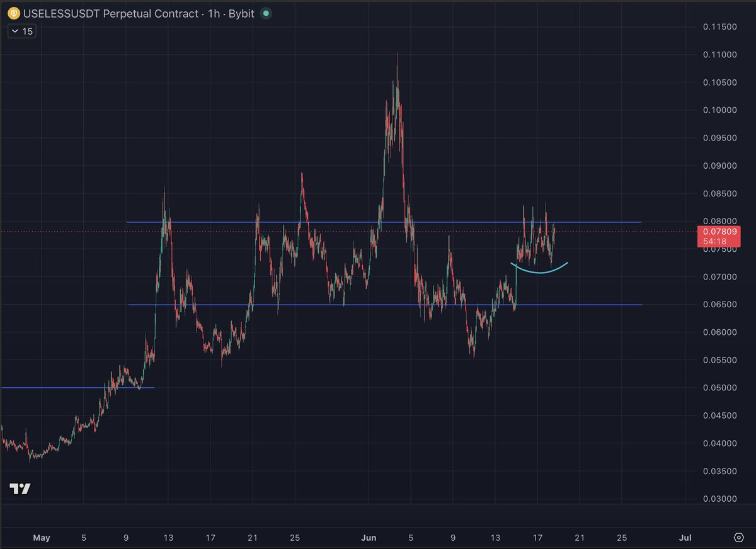Click the 0.06500 price axis label
Viewport: 756px width, 549px height.
tap(720, 305)
